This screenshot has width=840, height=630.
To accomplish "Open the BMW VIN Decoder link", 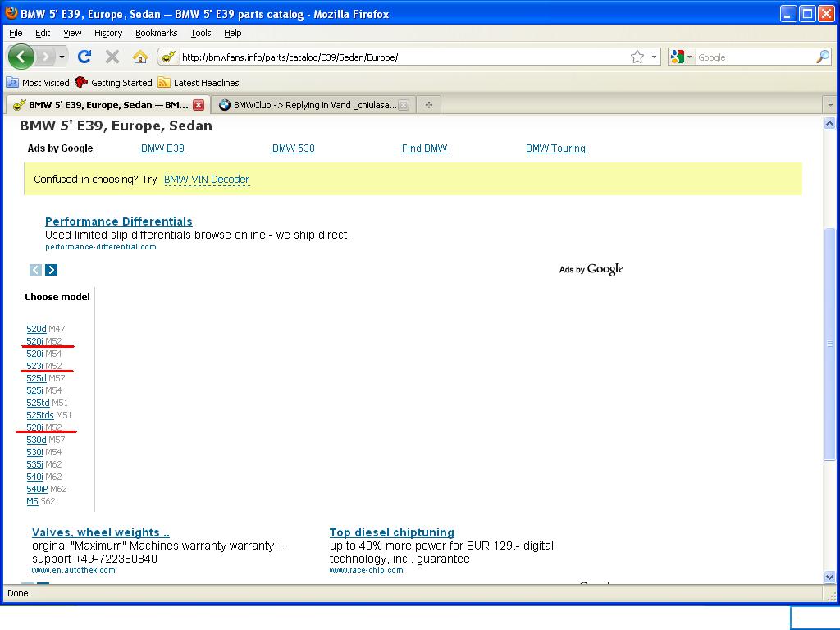I will [x=206, y=180].
